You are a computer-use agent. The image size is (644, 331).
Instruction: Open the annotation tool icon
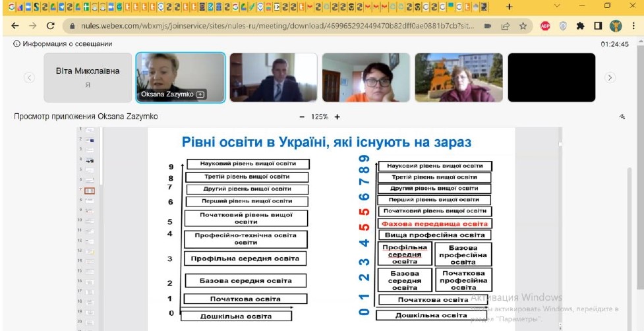click(622, 117)
